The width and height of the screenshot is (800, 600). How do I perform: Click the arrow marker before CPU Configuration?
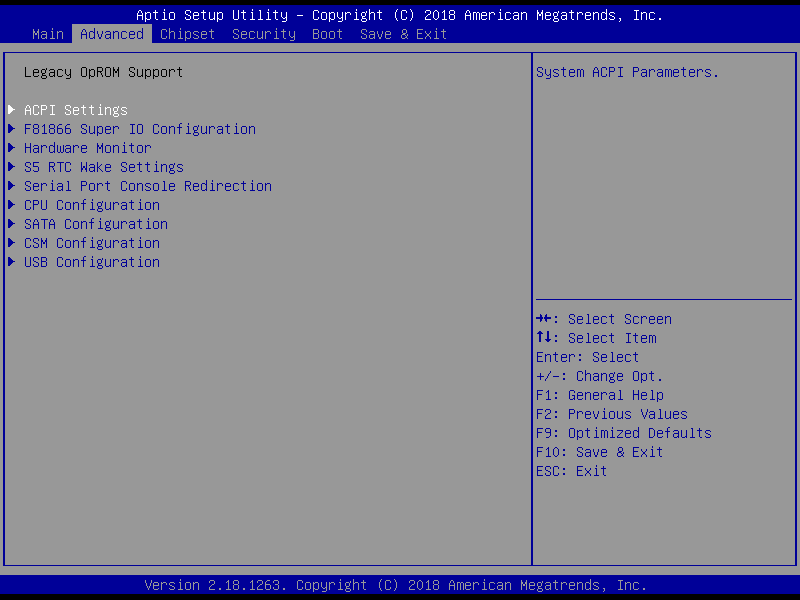click(x=11, y=205)
